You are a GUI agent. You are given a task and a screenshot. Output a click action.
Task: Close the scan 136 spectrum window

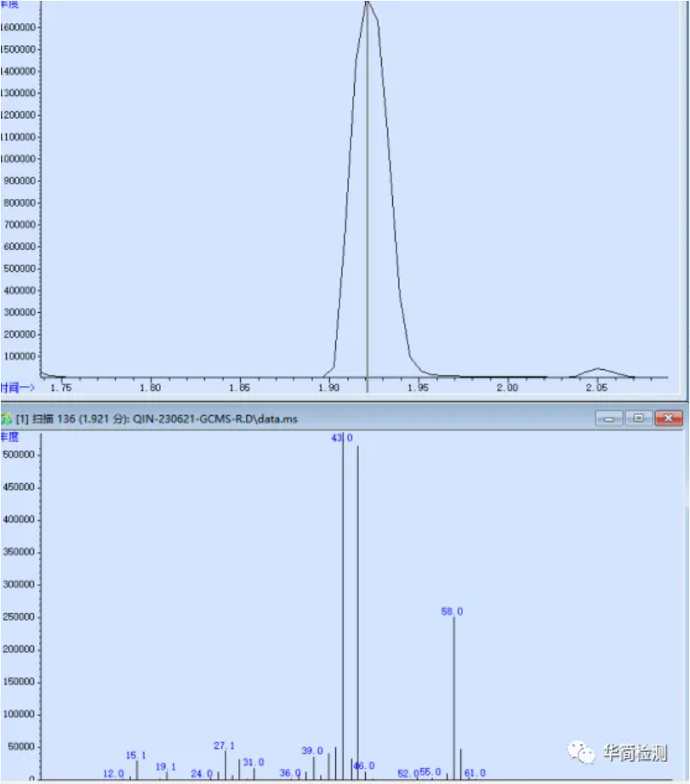click(669, 418)
